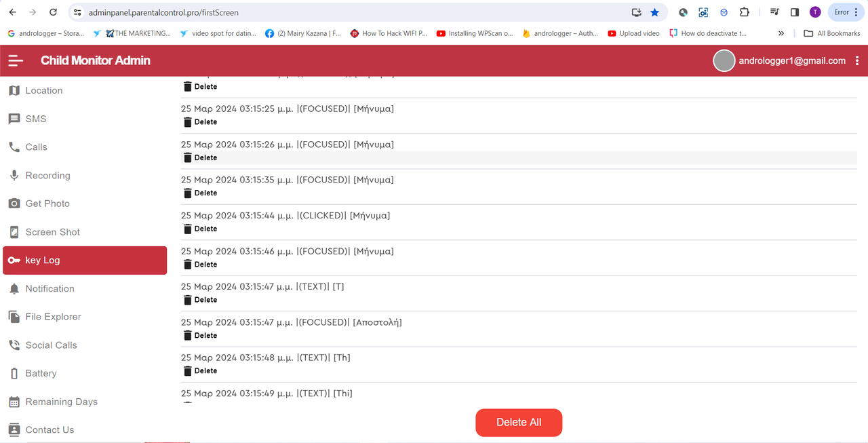Go back using the browser back arrow
The height and width of the screenshot is (443, 868).
[x=12, y=12]
